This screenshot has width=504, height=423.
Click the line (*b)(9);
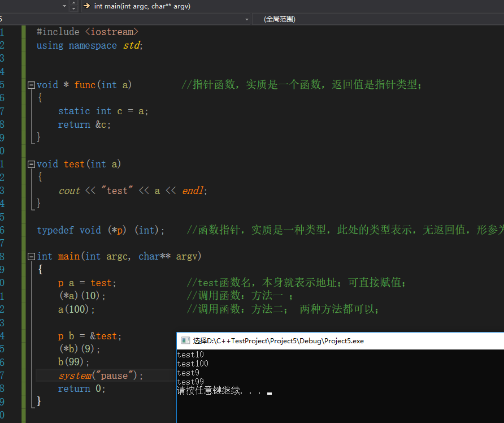tap(80, 349)
